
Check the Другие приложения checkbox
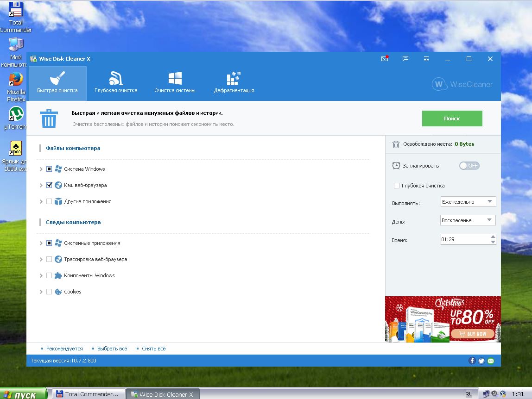[49, 201]
